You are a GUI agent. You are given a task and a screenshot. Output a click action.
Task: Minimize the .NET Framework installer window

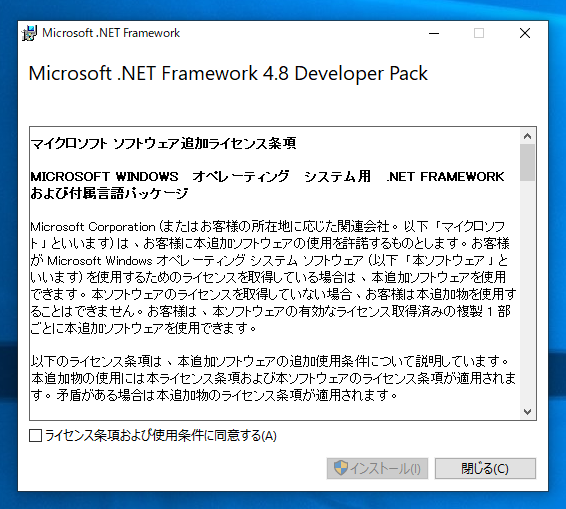(434, 33)
